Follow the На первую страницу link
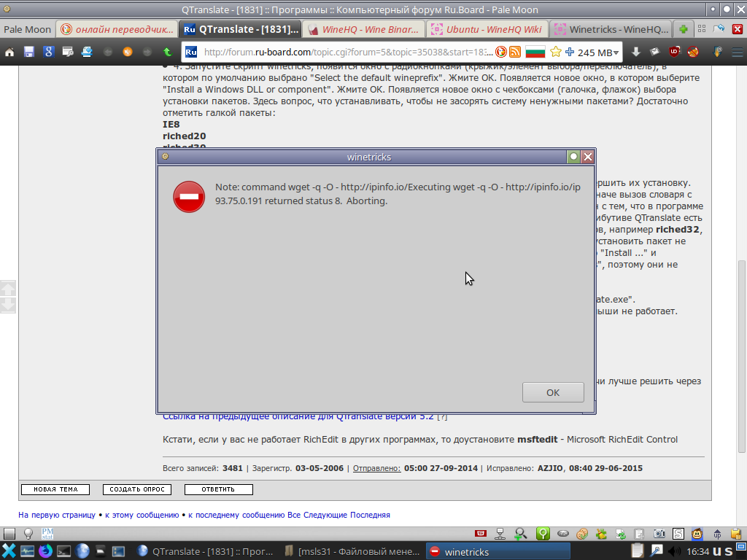The width and height of the screenshot is (747, 560). pyautogui.click(x=57, y=515)
